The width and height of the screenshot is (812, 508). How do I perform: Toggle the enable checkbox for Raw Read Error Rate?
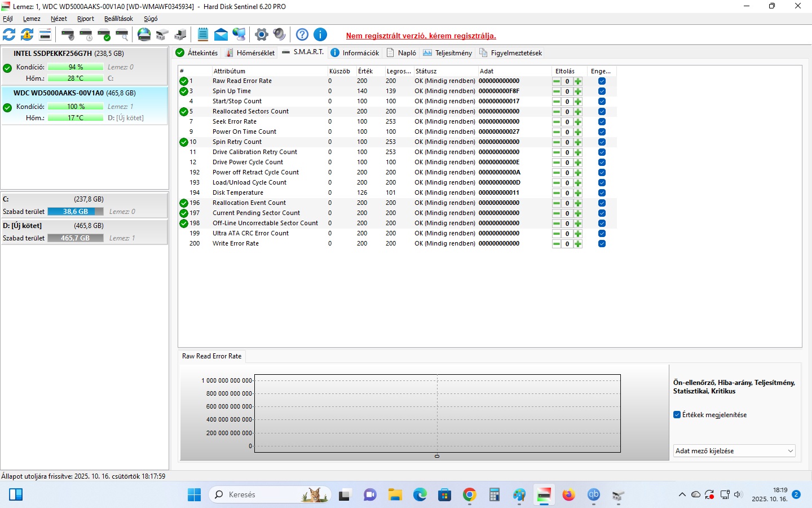click(x=602, y=81)
